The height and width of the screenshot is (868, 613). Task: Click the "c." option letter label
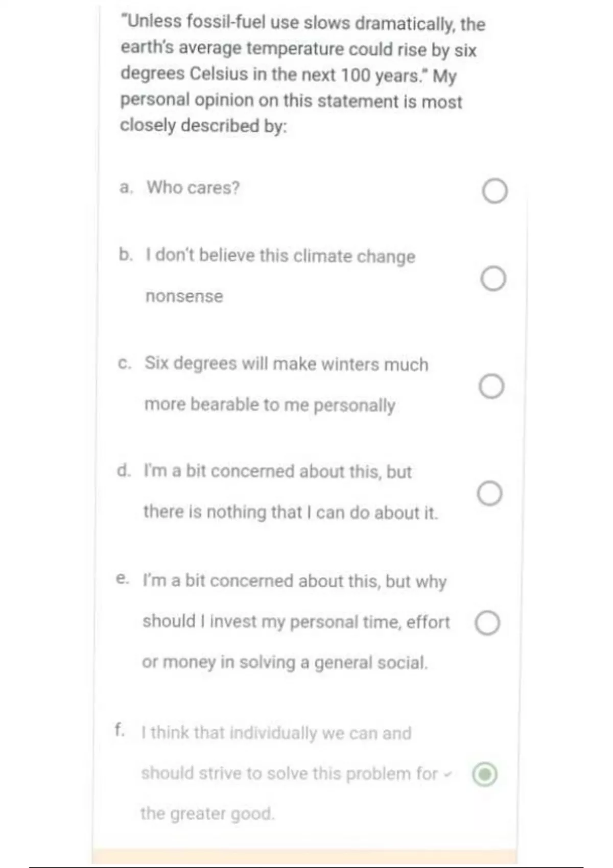[125, 363]
